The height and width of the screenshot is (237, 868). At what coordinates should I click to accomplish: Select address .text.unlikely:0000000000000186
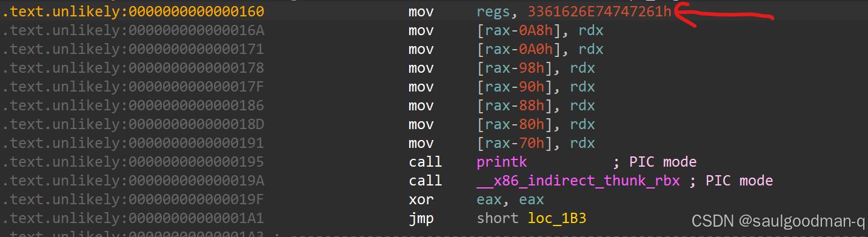tap(133, 105)
